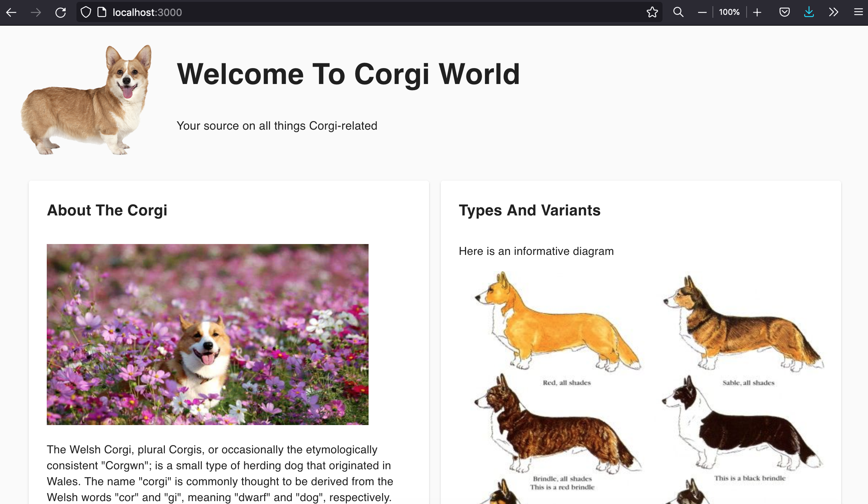Click the Types And Variants heading
The image size is (868, 504).
(x=529, y=210)
